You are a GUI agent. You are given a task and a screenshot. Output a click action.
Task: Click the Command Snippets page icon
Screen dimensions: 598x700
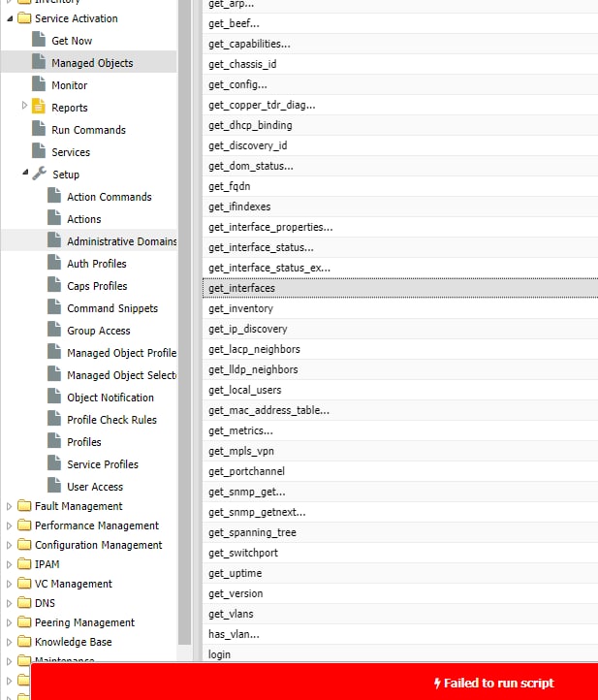pos(54,307)
